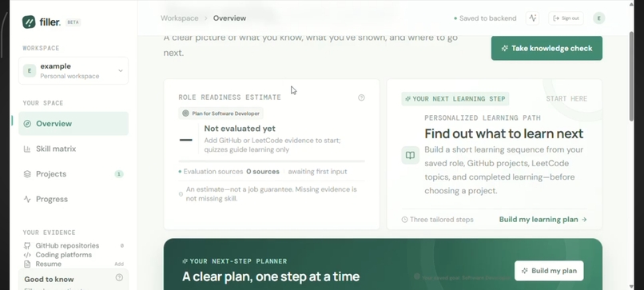Click the Find out what to learn next heading
The height and width of the screenshot is (290, 644).
pos(504,133)
